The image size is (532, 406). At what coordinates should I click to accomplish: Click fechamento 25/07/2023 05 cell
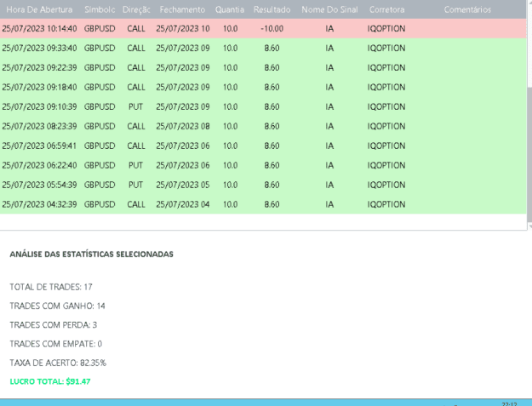tap(183, 185)
